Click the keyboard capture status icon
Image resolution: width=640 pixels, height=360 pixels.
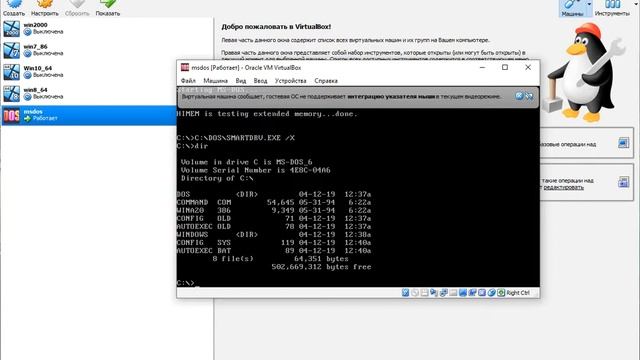click(x=501, y=293)
